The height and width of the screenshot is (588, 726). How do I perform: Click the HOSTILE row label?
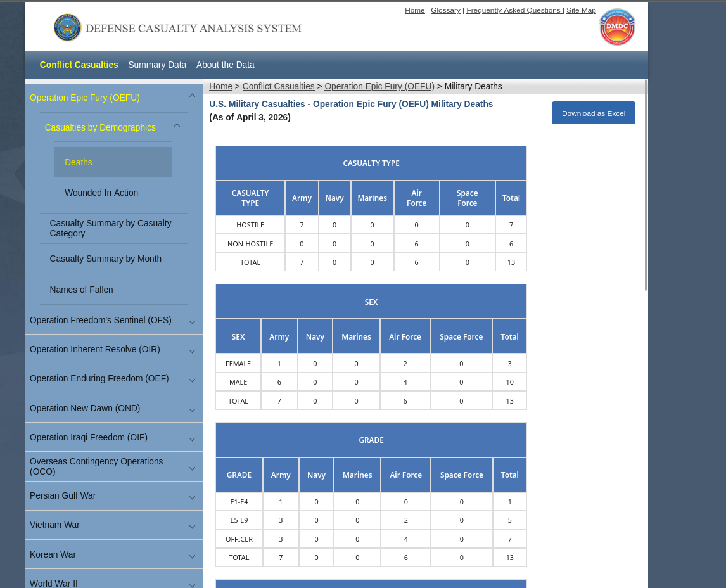pyautogui.click(x=250, y=225)
